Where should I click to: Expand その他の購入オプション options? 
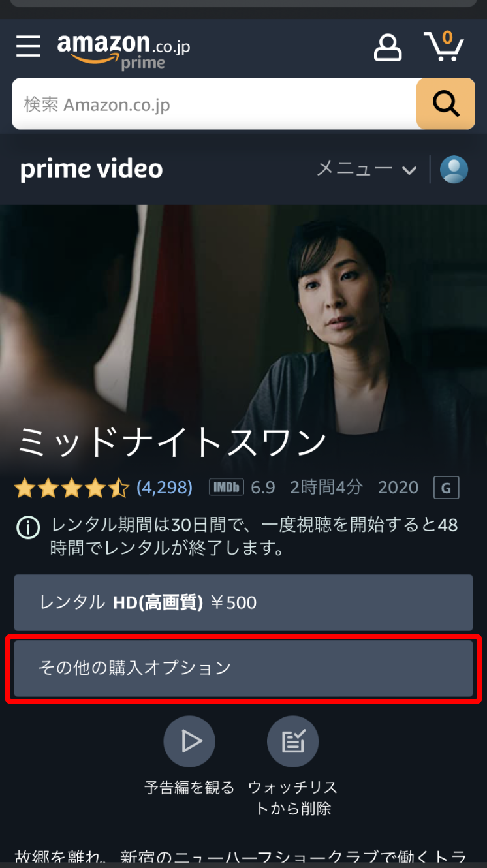click(243, 668)
